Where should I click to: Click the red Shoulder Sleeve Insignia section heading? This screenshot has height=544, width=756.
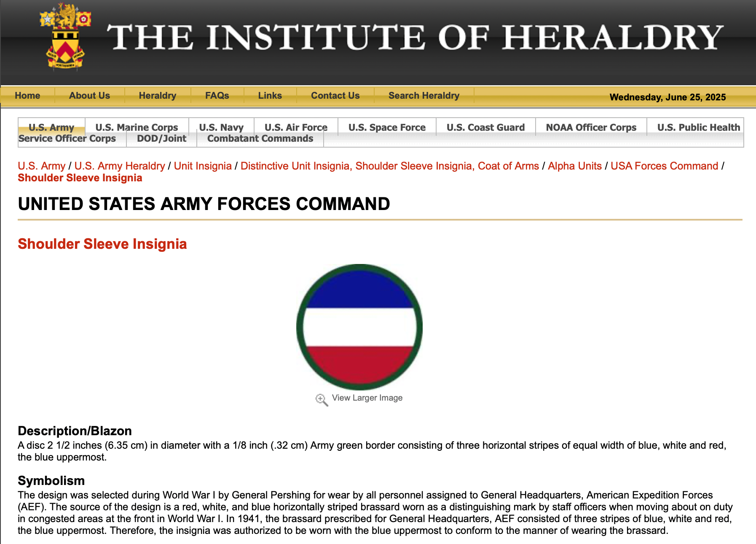click(x=102, y=244)
